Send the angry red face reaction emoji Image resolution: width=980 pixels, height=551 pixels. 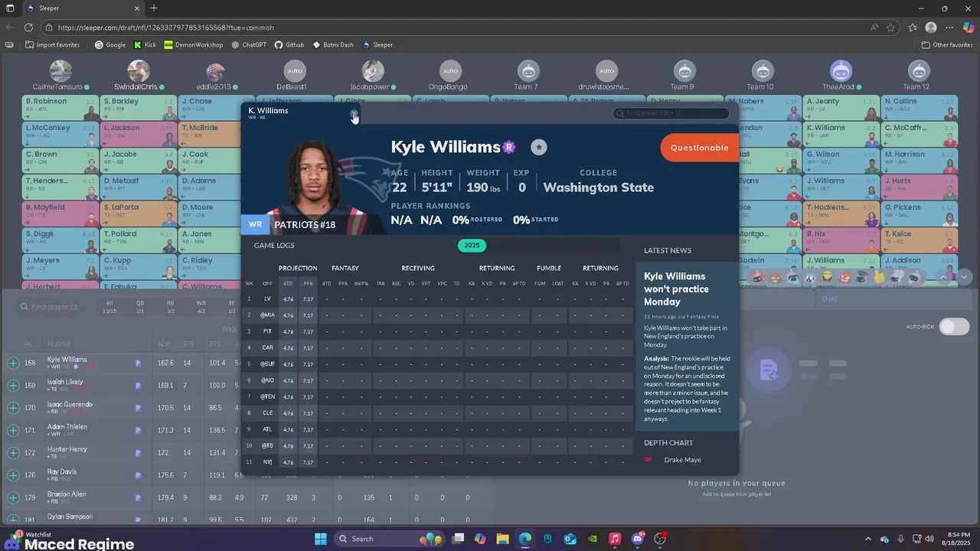point(845,278)
